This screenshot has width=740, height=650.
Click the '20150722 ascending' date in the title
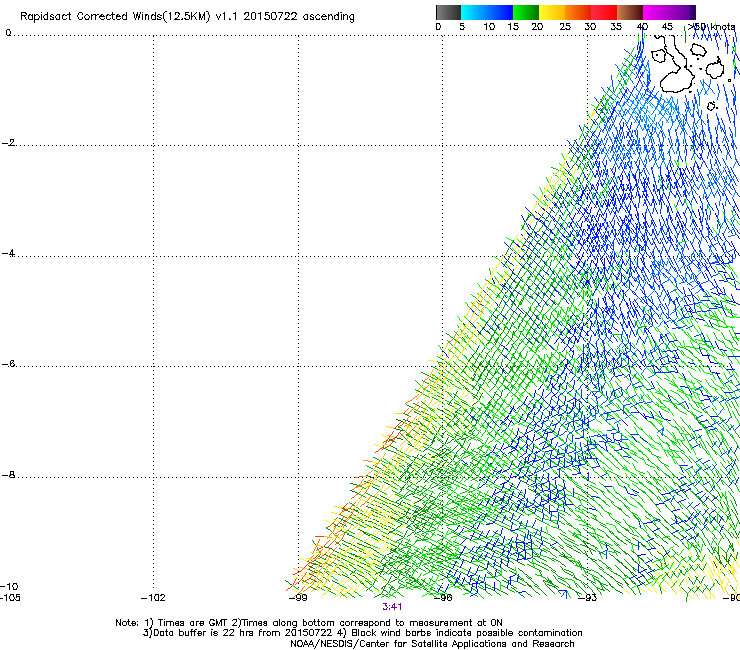(299, 17)
